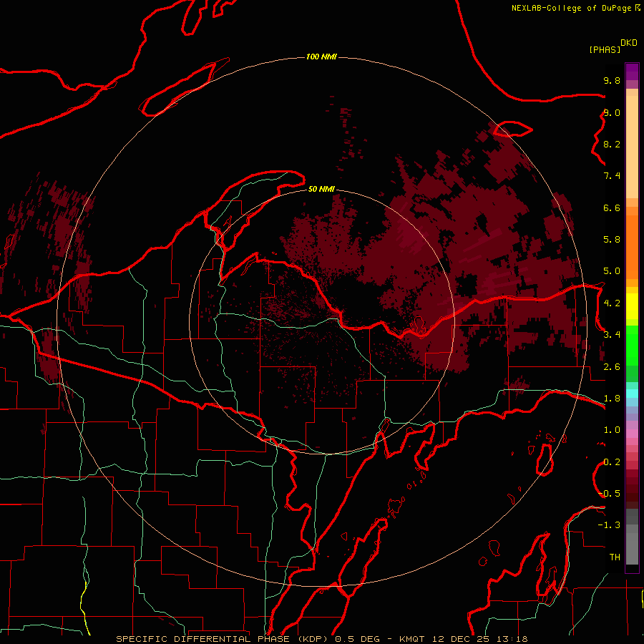Click the 1.0 scale value

612,430
